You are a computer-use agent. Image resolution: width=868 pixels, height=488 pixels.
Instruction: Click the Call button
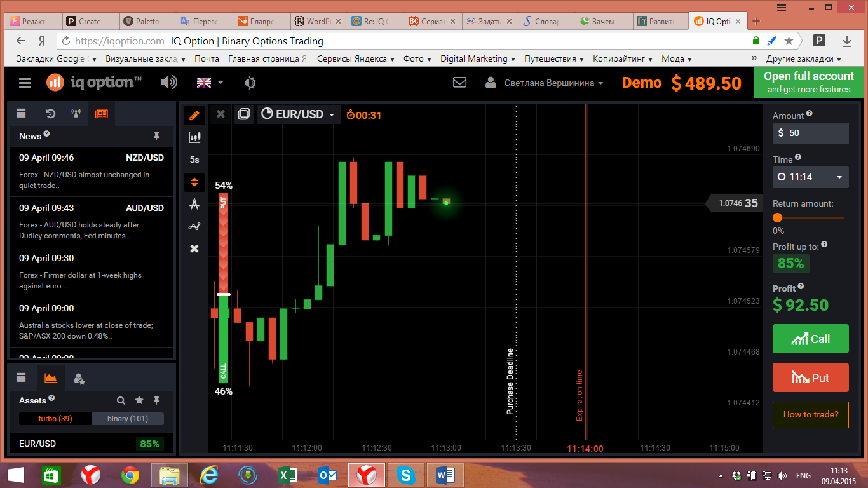(x=811, y=339)
